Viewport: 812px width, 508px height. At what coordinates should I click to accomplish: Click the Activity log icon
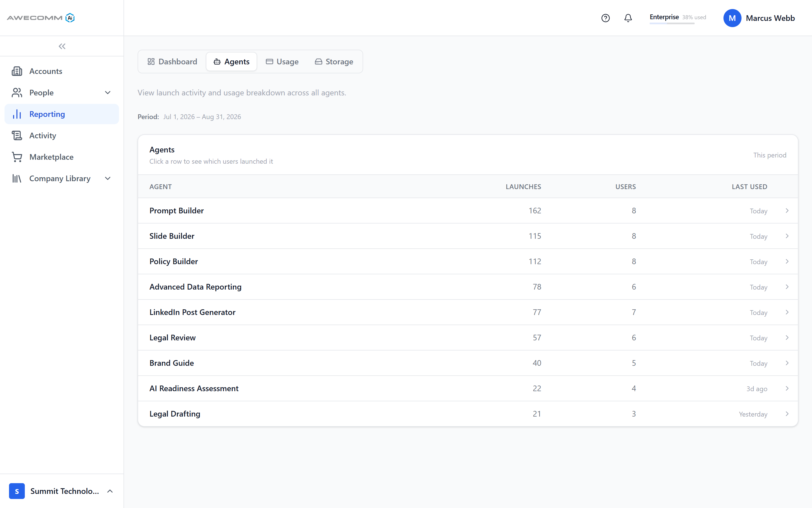[x=17, y=135]
